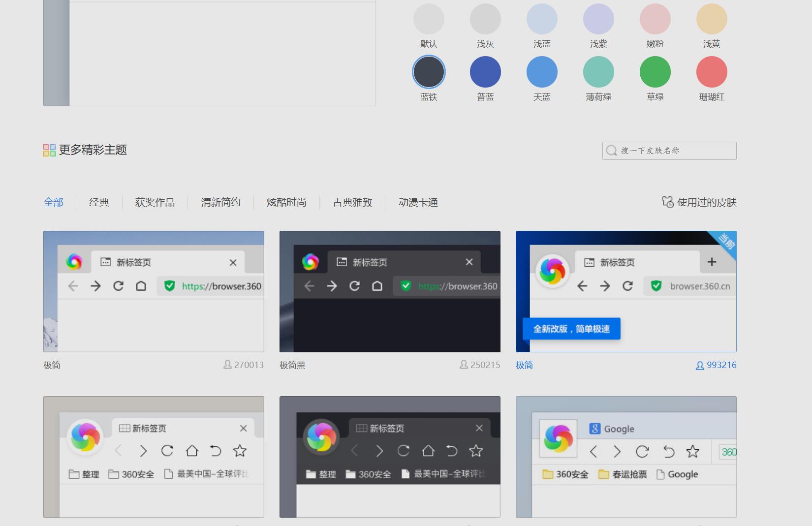This screenshot has width=812, height=526.
Task: Open the 古典雅致 theme category
Action: [351, 202]
